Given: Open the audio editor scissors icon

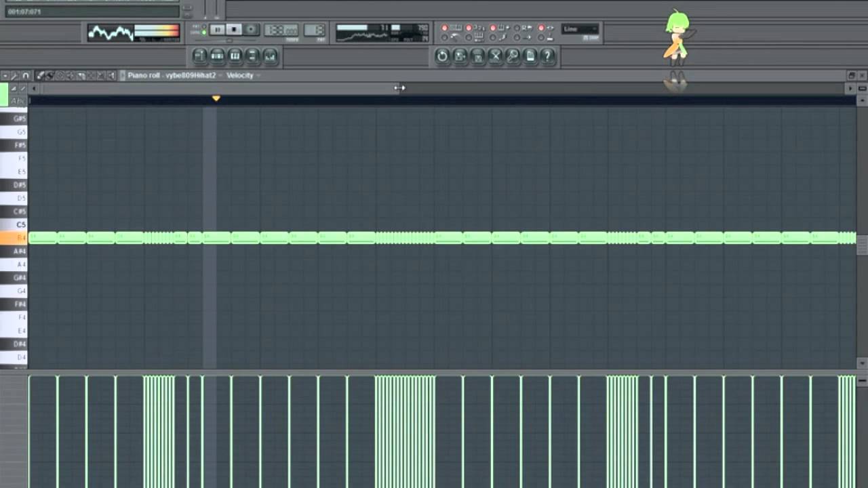Looking at the screenshot, I should pos(494,56).
